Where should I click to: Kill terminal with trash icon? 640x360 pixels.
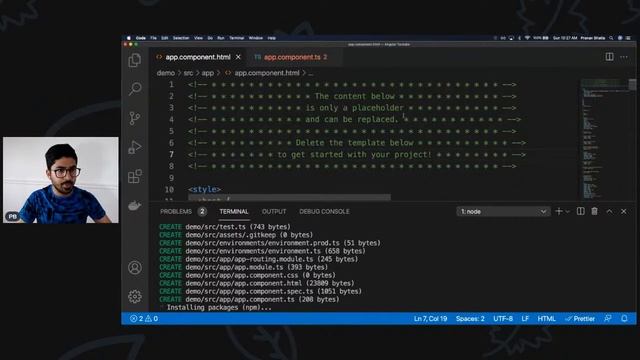click(x=594, y=211)
